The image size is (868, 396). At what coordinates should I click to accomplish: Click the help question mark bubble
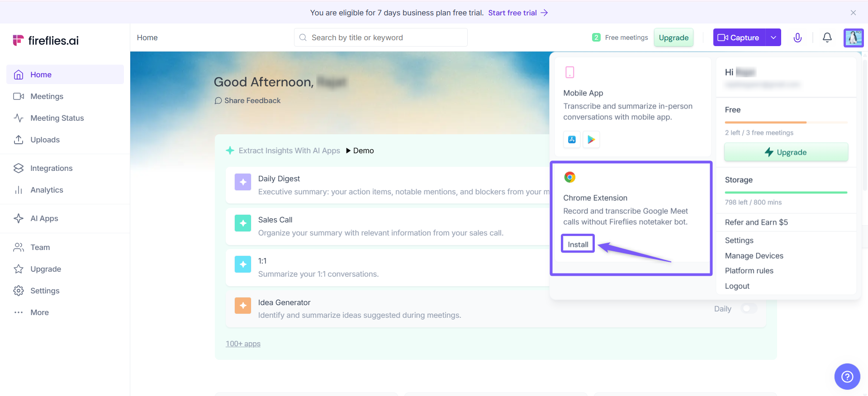point(847,376)
